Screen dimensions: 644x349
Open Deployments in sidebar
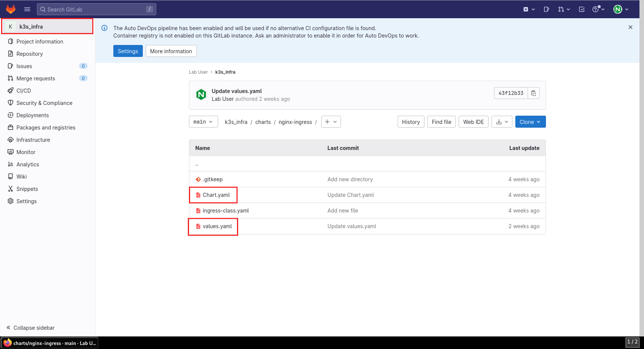[x=32, y=115]
